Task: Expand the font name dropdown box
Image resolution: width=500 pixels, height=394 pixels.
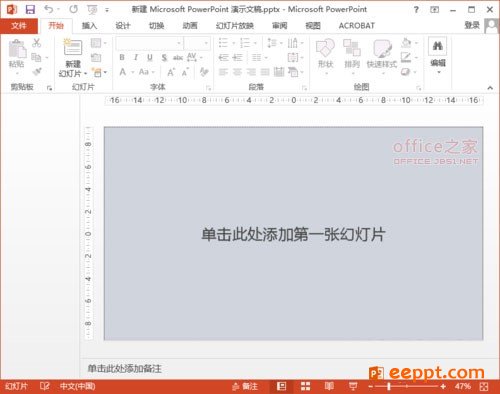Action: 179,43
